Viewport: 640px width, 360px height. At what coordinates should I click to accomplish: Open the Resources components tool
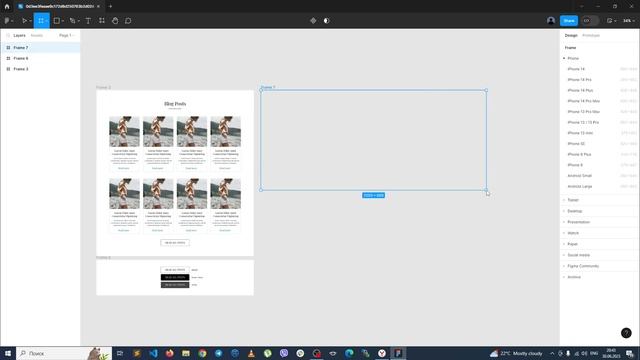tap(102, 21)
